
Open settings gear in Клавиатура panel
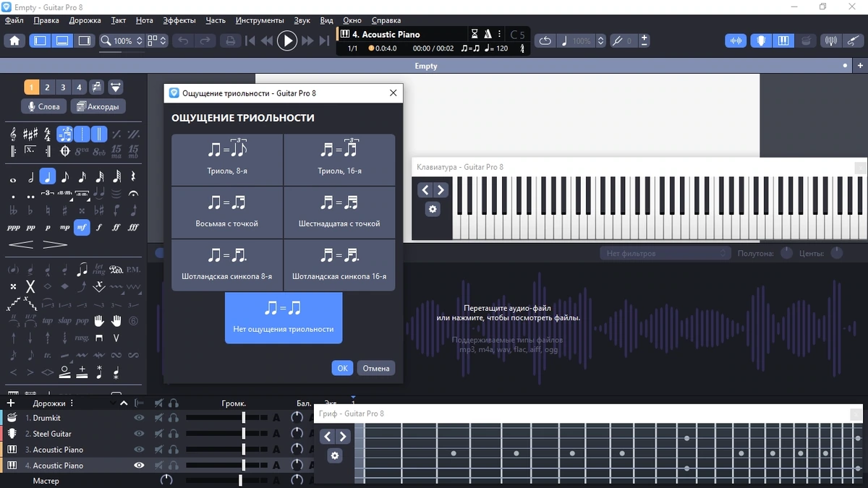click(x=433, y=209)
